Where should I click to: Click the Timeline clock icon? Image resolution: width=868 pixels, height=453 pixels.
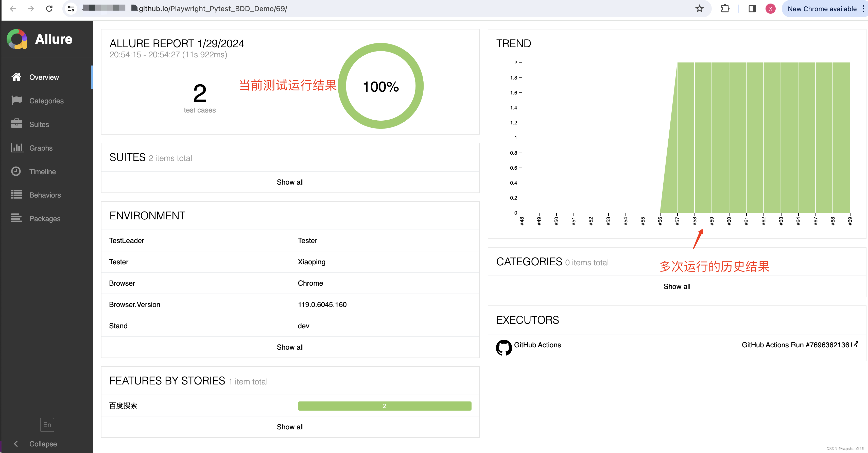[16, 171]
